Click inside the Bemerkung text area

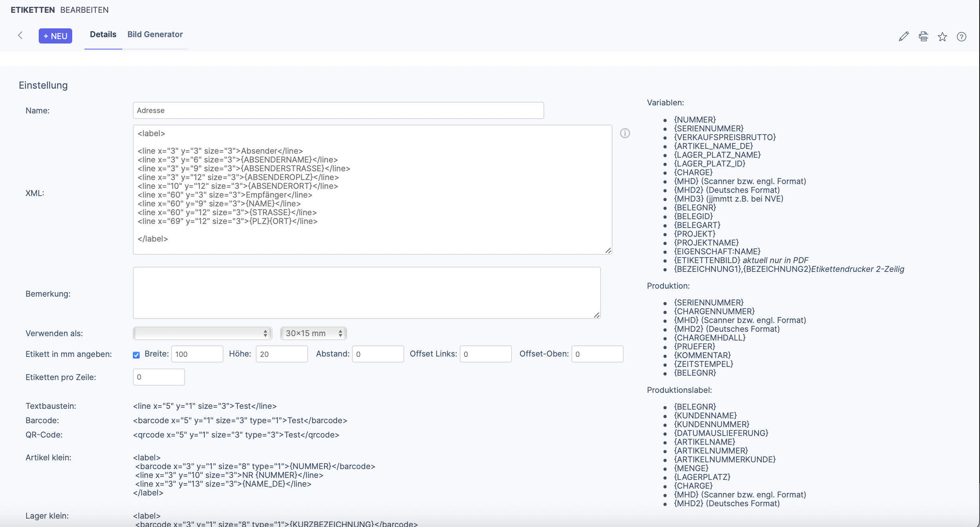[x=366, y=293]
